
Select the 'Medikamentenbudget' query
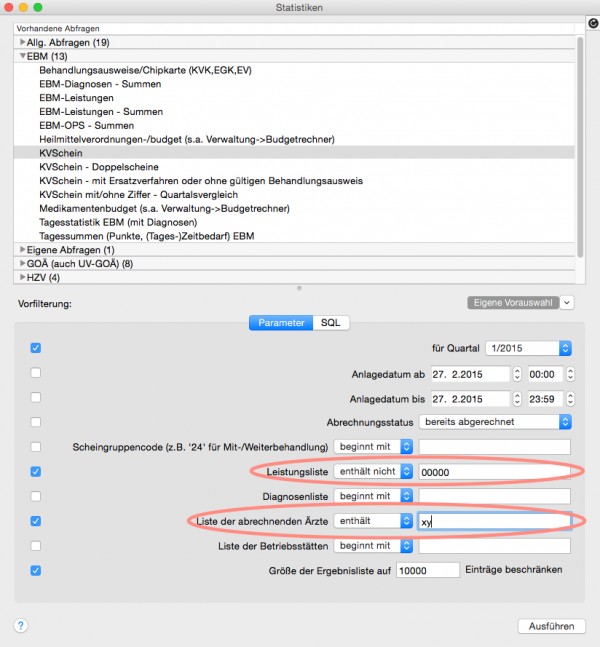click(x=164, y=208)
